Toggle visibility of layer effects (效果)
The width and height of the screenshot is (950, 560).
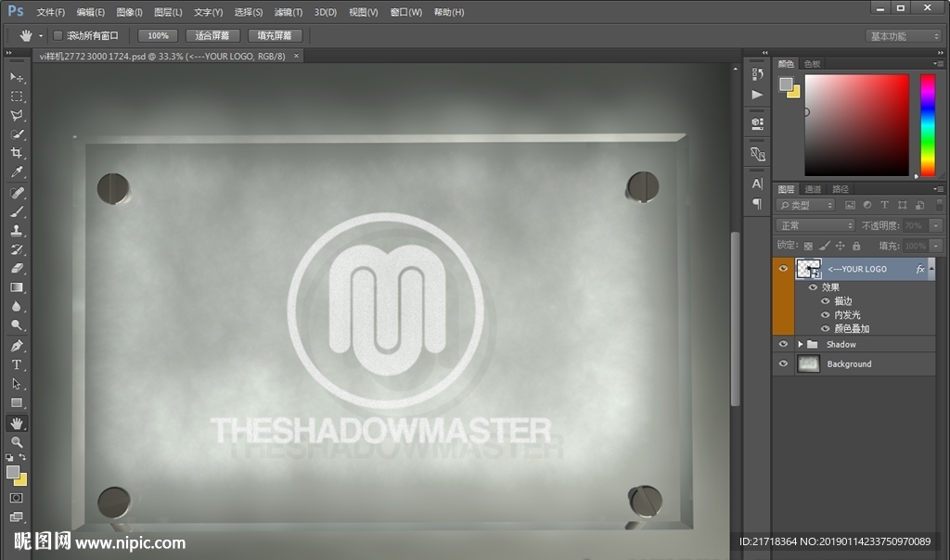pyautogui.click(x=813, y=287)
